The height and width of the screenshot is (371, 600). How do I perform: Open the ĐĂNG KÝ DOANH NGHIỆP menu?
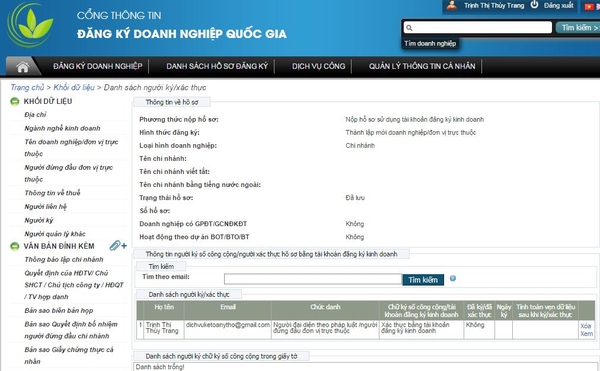(x=98, y=66)
